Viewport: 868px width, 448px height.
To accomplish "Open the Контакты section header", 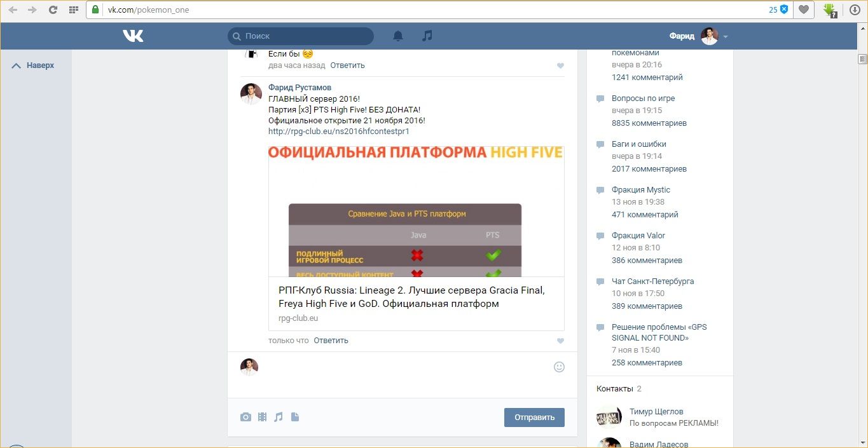I will (x=614, y=389).
